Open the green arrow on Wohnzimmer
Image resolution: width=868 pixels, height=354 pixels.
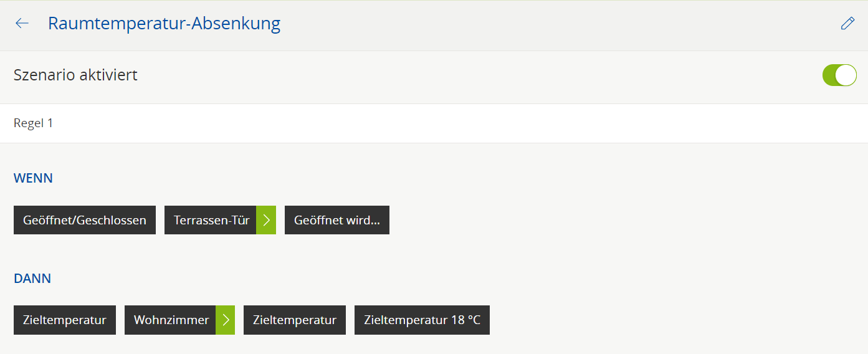pos(226,320)
